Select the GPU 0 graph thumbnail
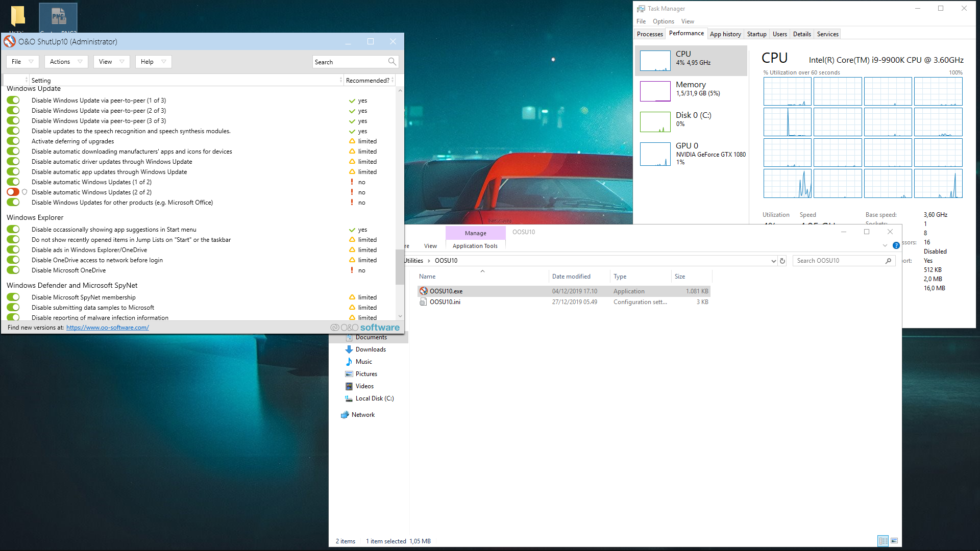Image resolution: width=980 pixels, height=551 pixels. (655, 154)
